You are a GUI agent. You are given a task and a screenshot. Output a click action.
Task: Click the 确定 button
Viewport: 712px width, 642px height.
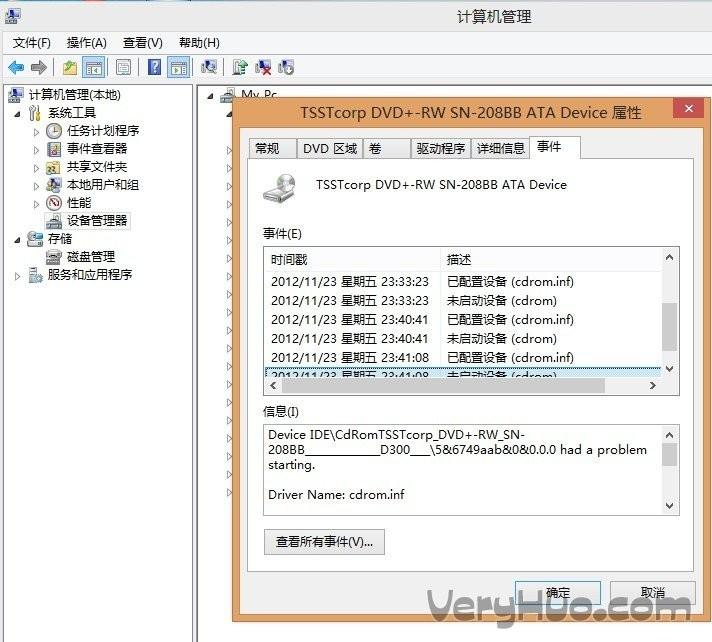[x=558, y=593]
